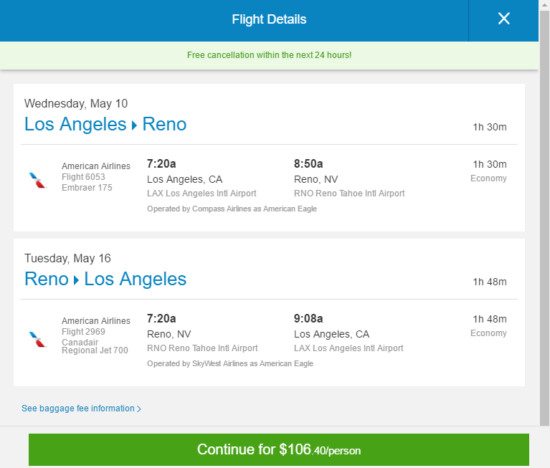
Task: Close the Flight Details dialog
Action: (x=504, y=19)
